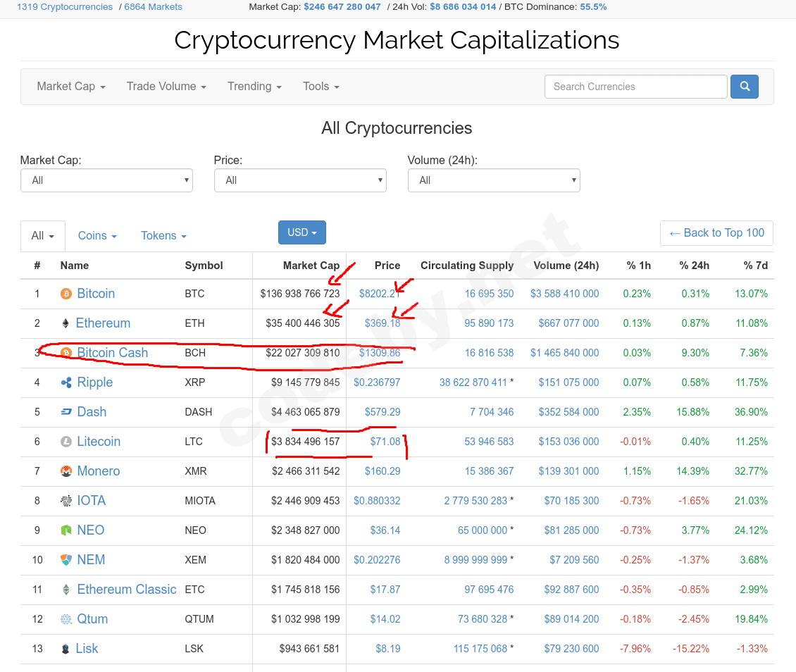Screen dimensions: 796x672
Task: Expand the Tokens dropdown
Action: [x=163, y=235]
